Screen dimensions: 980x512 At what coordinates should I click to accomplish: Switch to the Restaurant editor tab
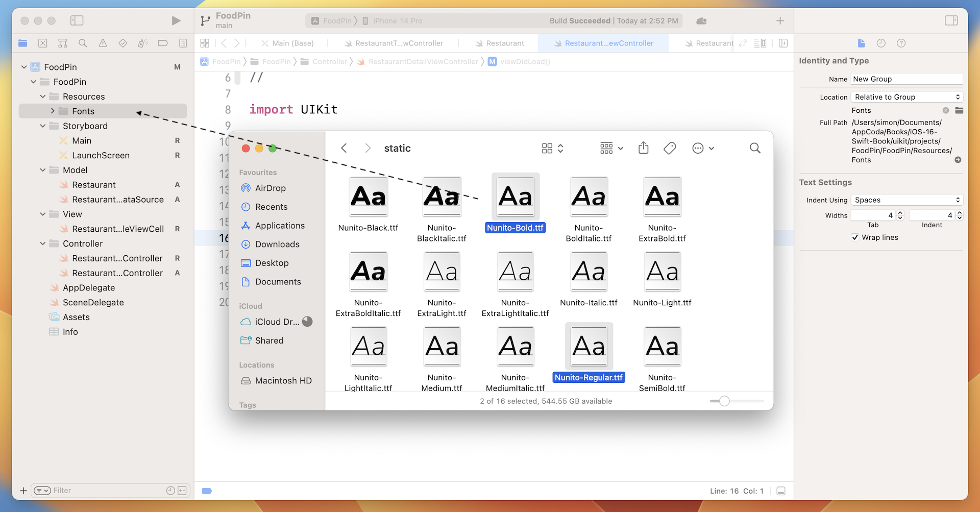point(505,43)
